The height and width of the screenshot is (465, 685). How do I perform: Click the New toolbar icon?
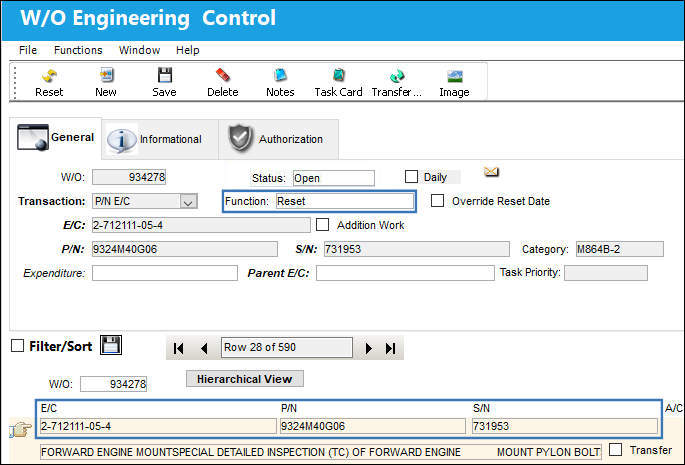point(106,75)
